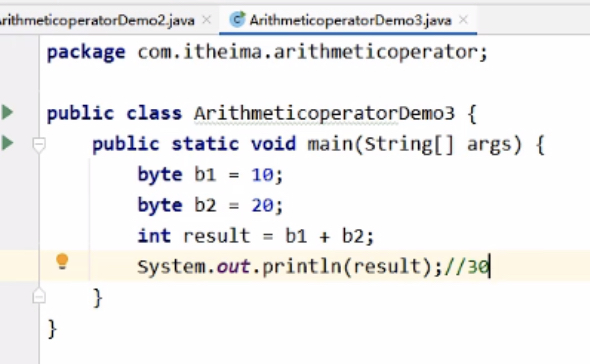Place cursor on value 10 in b1 assignment
590x364 pixels.
coord(262,175)
